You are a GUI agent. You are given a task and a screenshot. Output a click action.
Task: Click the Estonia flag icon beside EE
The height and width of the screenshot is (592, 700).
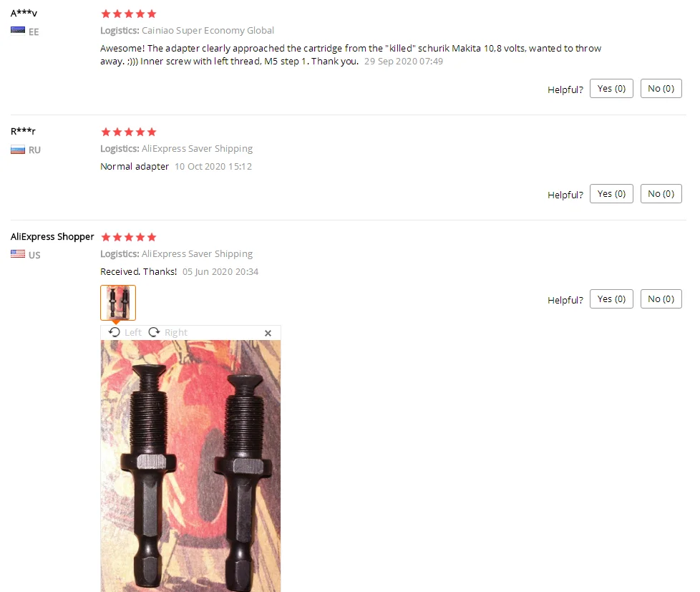pyautogui.click(x=18, y=30)
